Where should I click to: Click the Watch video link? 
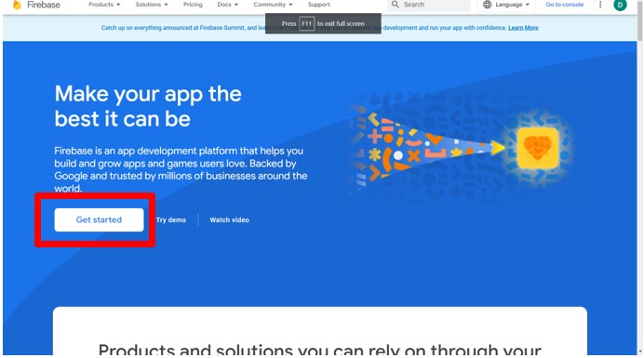click(229, 220)
